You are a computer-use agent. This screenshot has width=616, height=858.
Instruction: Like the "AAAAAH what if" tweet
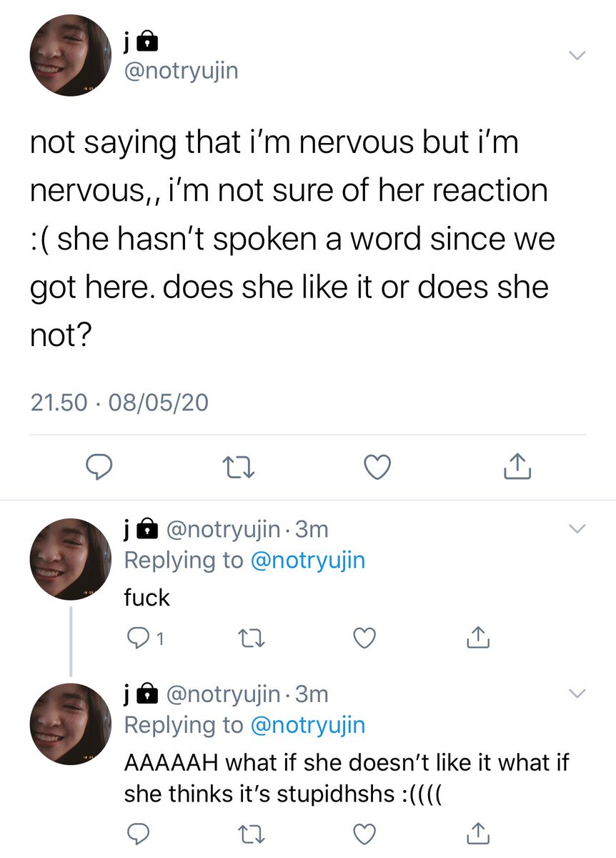366,834
